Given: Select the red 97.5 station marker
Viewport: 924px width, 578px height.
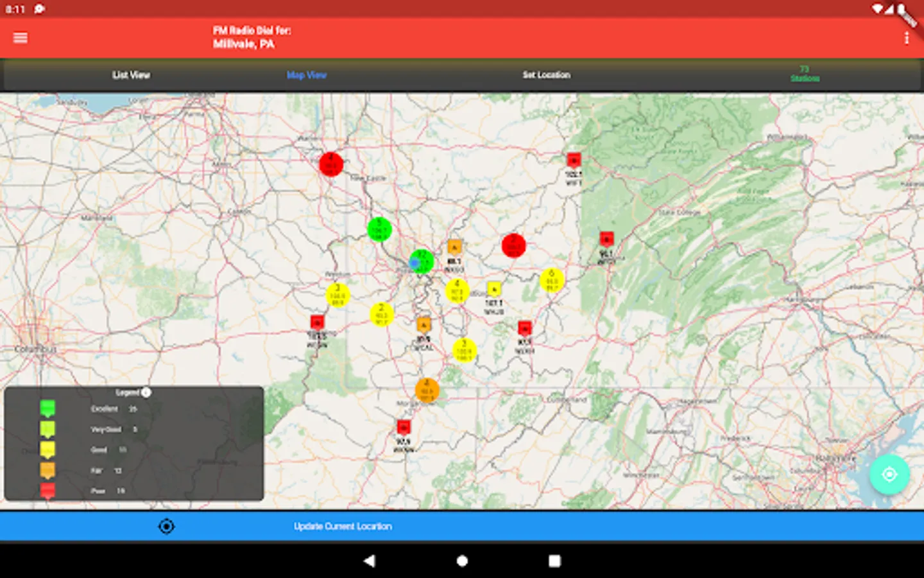Looking at the screenshot, I should click(x=524, y=329).
